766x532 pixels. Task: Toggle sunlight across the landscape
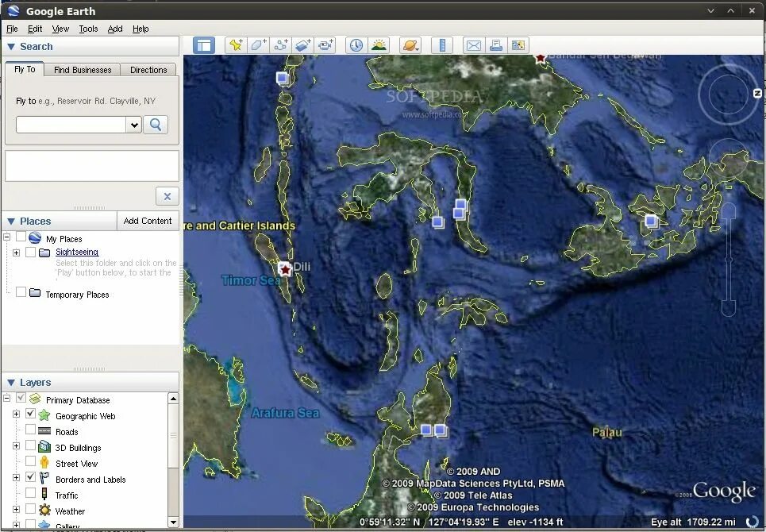(379, 45)
